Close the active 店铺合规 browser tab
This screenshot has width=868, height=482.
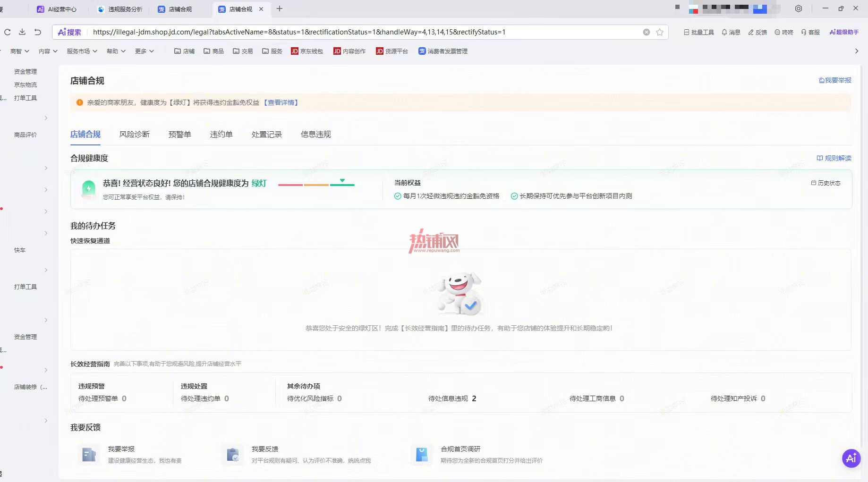tap(261, 9)
